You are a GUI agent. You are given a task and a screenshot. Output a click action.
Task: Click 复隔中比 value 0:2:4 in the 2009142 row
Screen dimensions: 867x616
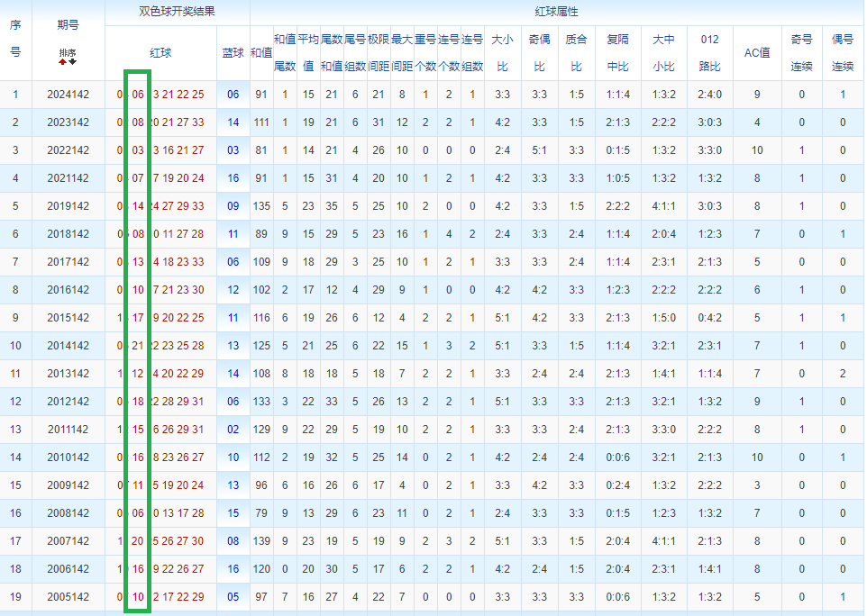(617, 485)
